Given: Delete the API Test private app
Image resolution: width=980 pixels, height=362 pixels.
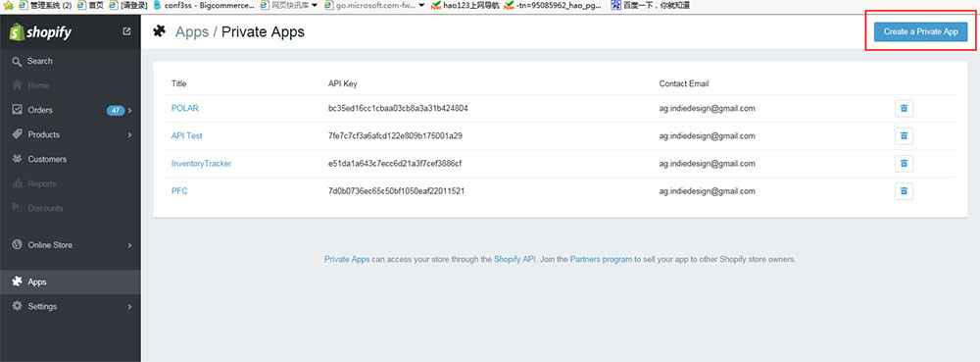Looking at the screenshot, I should tap(904, 135).
